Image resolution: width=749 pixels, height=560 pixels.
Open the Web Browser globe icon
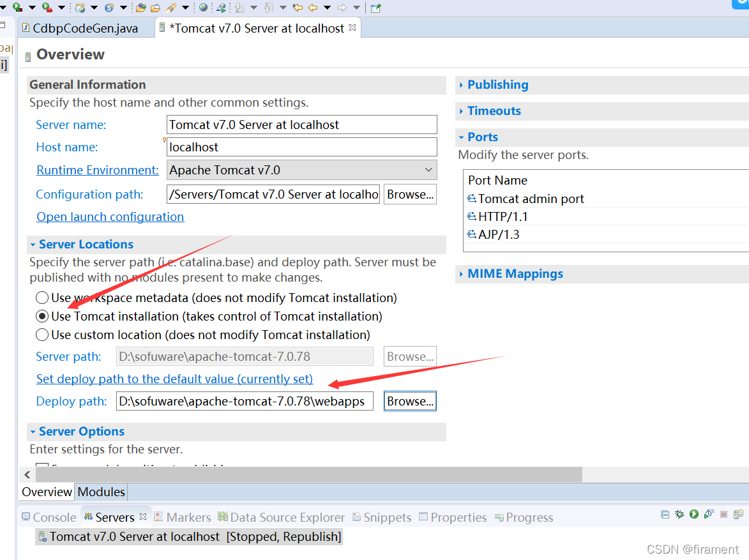[204, 8]
